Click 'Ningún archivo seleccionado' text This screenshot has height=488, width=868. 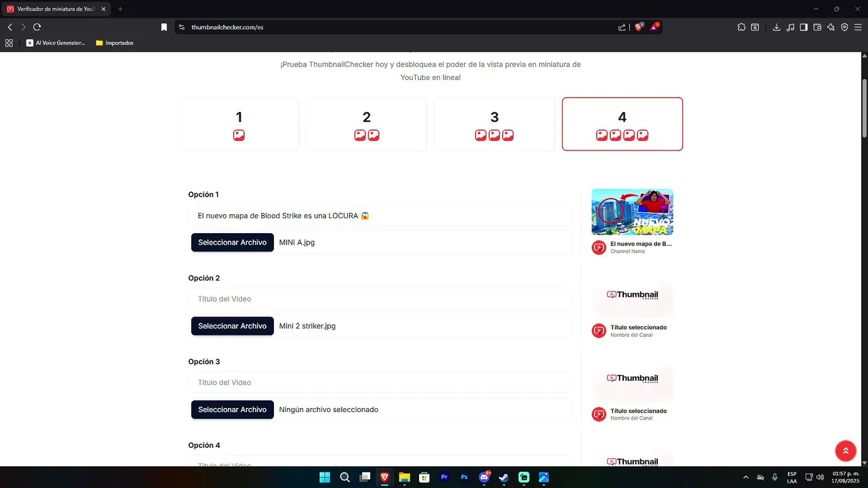point(329,409)
